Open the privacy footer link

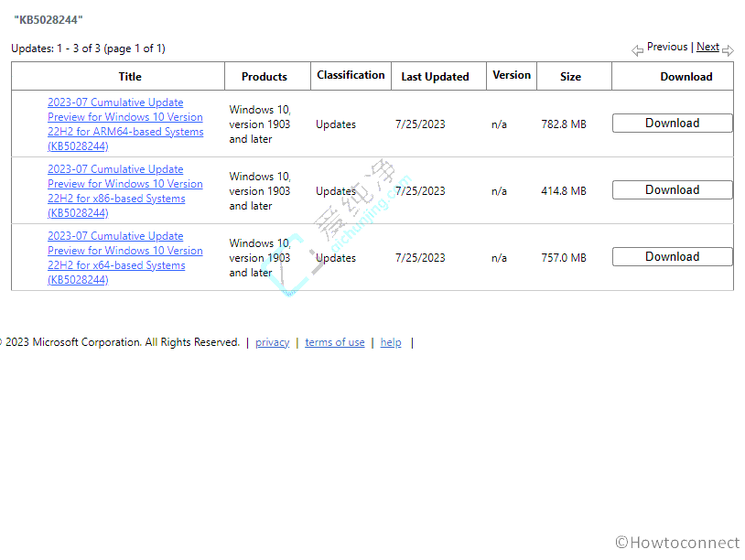coord(272,342)
